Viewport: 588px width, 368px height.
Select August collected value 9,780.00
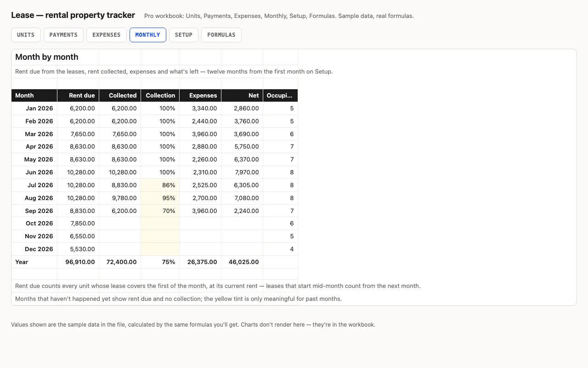[120, 198]
